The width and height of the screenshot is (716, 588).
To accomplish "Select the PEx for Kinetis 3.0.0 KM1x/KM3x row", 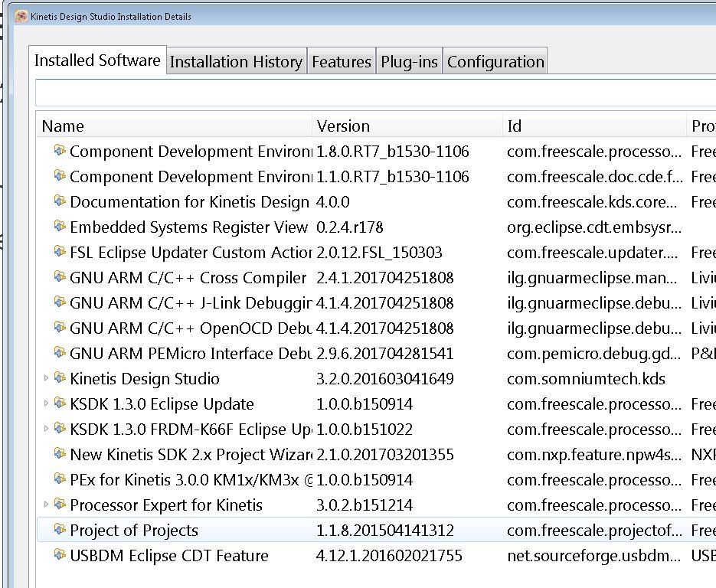I will pos(375,480).
